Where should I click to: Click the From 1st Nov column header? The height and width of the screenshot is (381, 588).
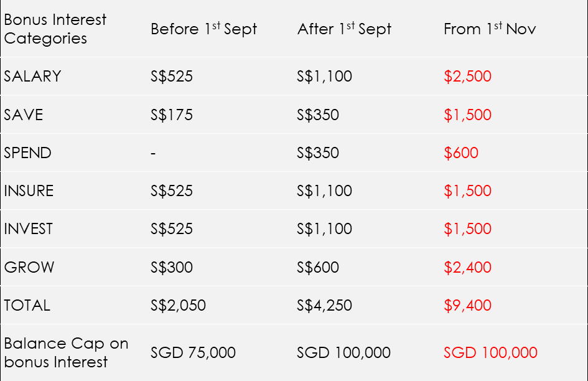(490, 29)
